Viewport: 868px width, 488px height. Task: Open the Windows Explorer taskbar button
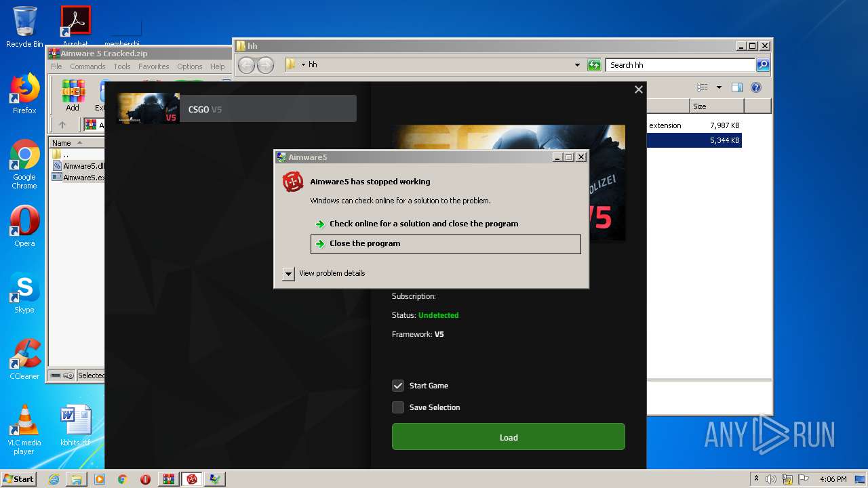[x=77, y=479]
